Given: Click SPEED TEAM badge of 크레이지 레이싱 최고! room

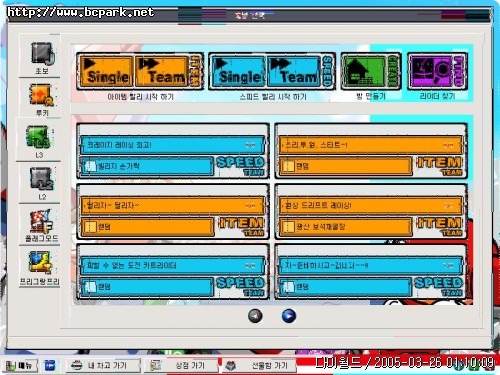Looking at the screenshot, I should (241, 166).
